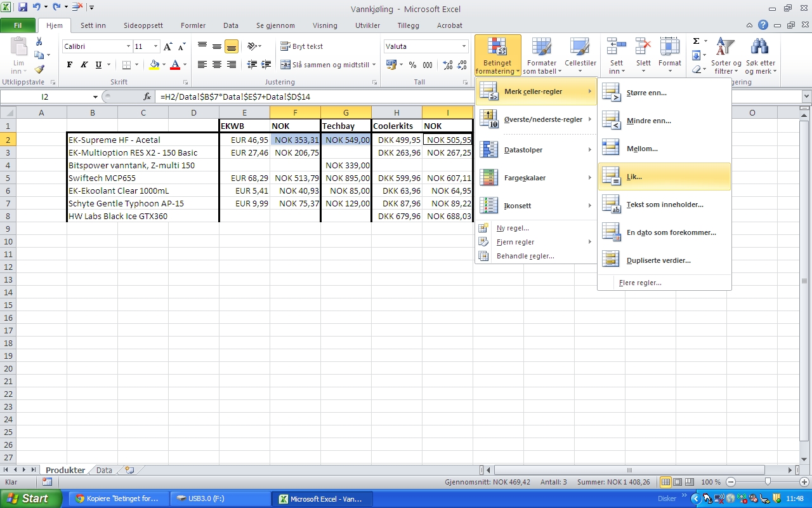Expand Datastolper submenu
The image size is (812, 508).
536,150
